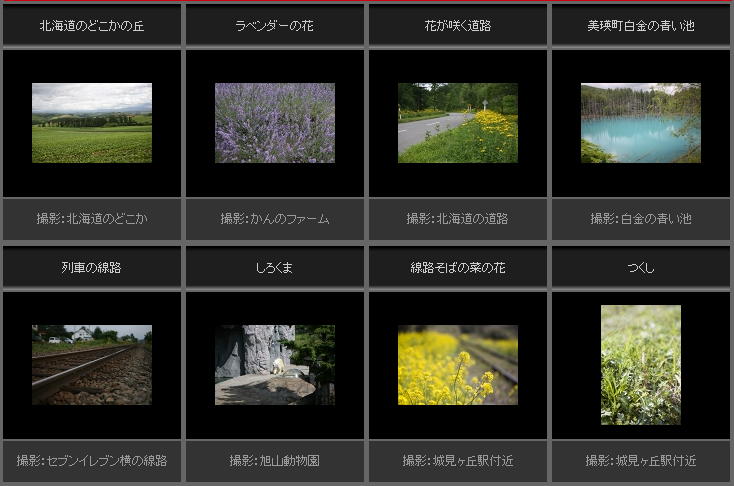Open the railway track photo thumbnail
This screenshot has width=734, height=486.
pyautogui.click(x=92, y=365)
